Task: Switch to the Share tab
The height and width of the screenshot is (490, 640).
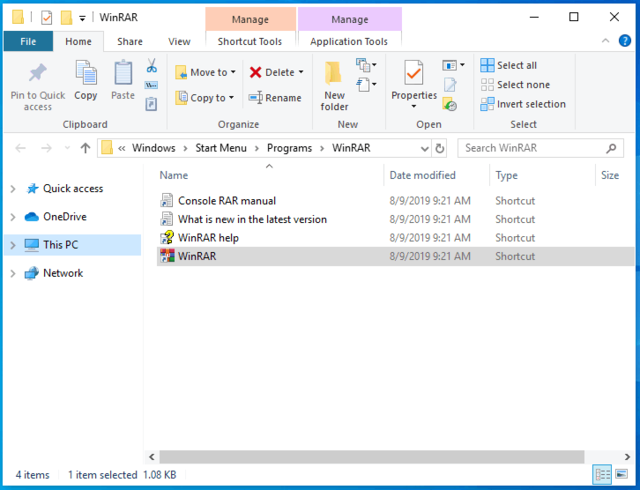Action: click(130, 42)
